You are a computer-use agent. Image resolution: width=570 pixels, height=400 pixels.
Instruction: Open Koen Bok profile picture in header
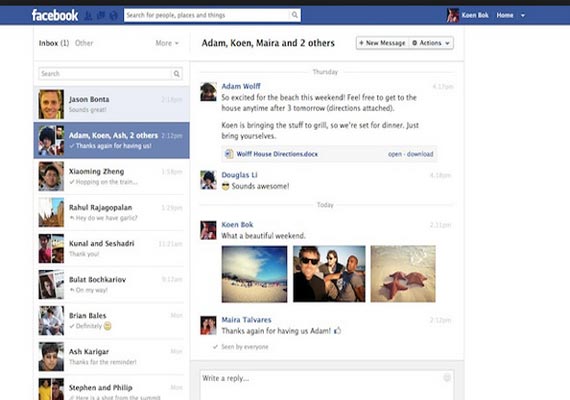tap(453, 15)
